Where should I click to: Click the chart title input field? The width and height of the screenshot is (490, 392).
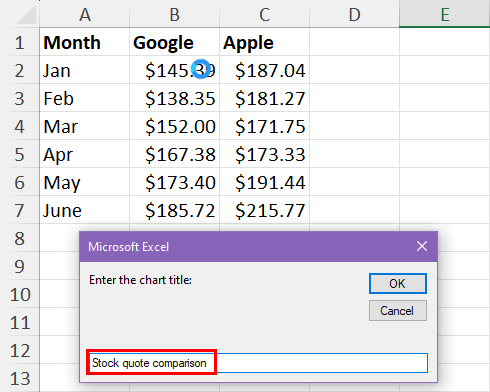(258, 363)
